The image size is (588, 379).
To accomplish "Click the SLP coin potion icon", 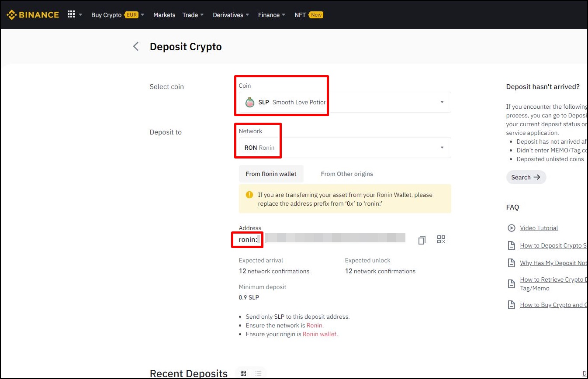I will tap(249, 102).
